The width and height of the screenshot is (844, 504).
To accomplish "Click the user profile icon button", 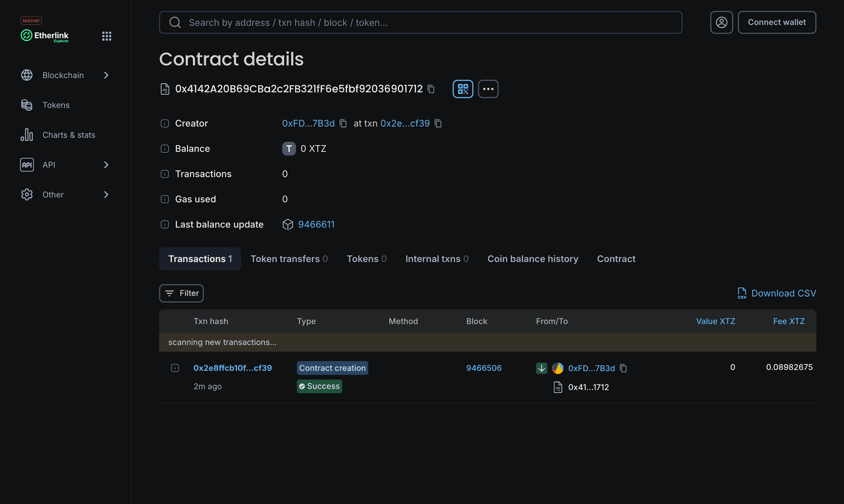I will (x=722, y=22).
